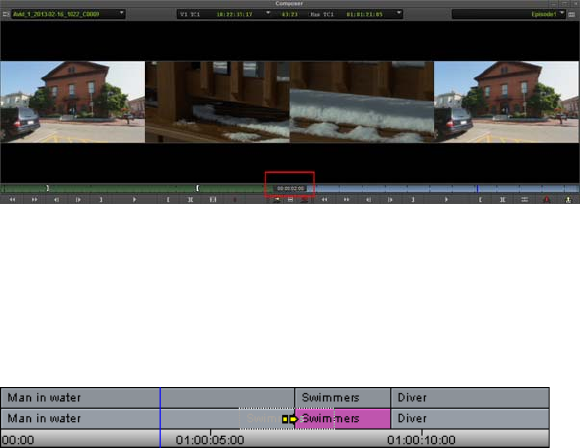580x448 pixels.
Task: Click the source monitor Rewind button
Action: point(12,200)
